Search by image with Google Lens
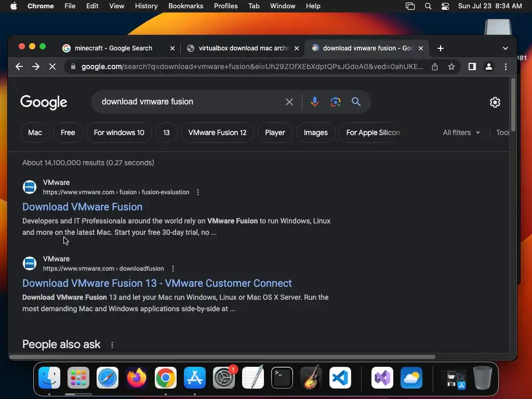The height and width of the screenshot is (399, 532). [336, 102]
